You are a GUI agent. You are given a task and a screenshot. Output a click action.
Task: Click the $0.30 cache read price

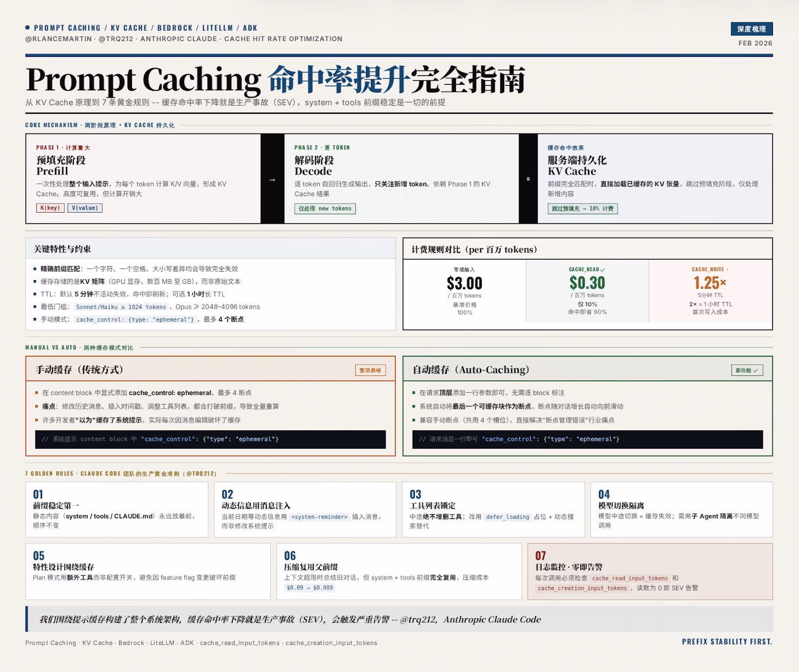click(x=587, y=282)
